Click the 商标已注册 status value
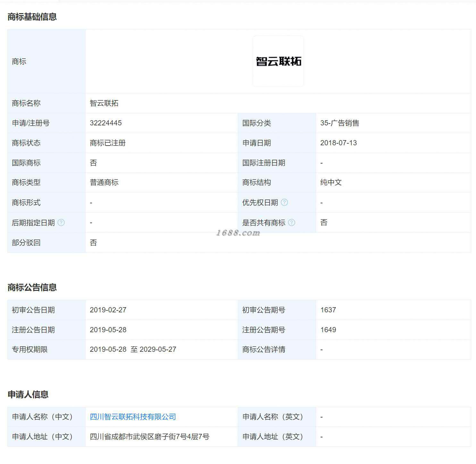The height and width of the screenshot is (464, 476). point(108,143)
